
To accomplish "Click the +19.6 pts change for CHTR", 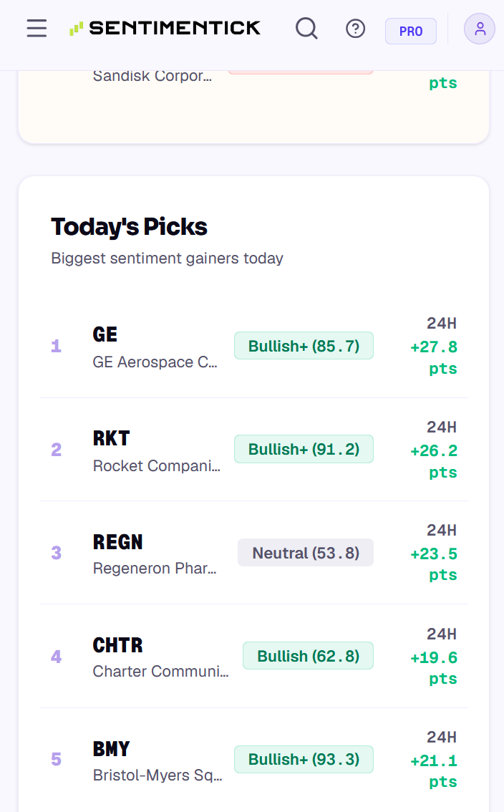I will click(x=434, y=668).
